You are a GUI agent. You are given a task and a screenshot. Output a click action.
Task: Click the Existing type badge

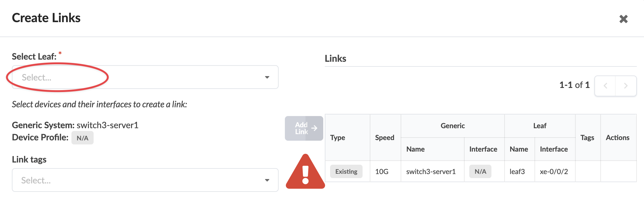(346, 172)
